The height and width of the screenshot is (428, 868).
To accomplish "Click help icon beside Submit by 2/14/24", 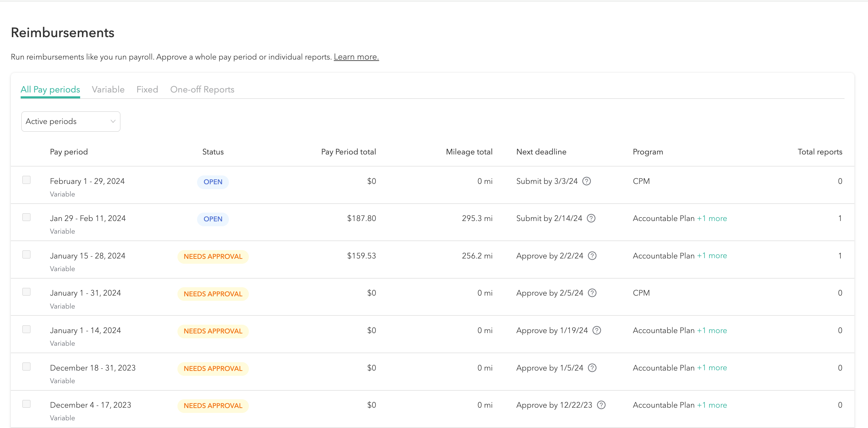I will point(591,218).
